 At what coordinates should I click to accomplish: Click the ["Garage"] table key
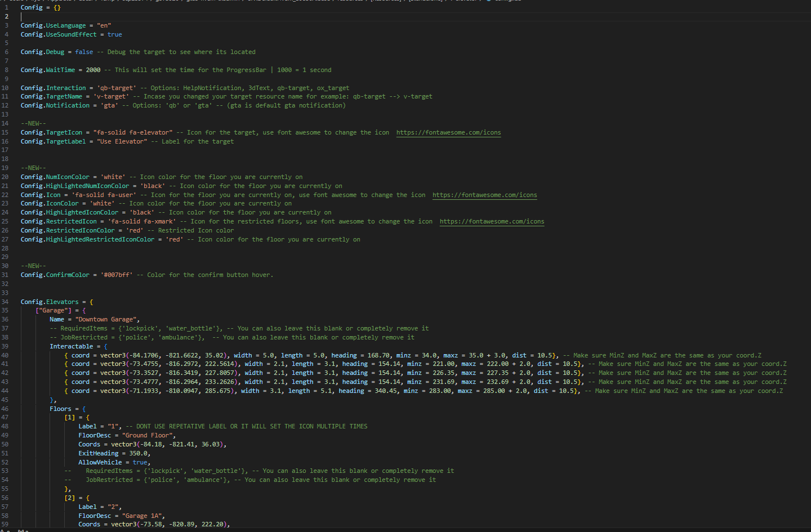tap(54, 311)
